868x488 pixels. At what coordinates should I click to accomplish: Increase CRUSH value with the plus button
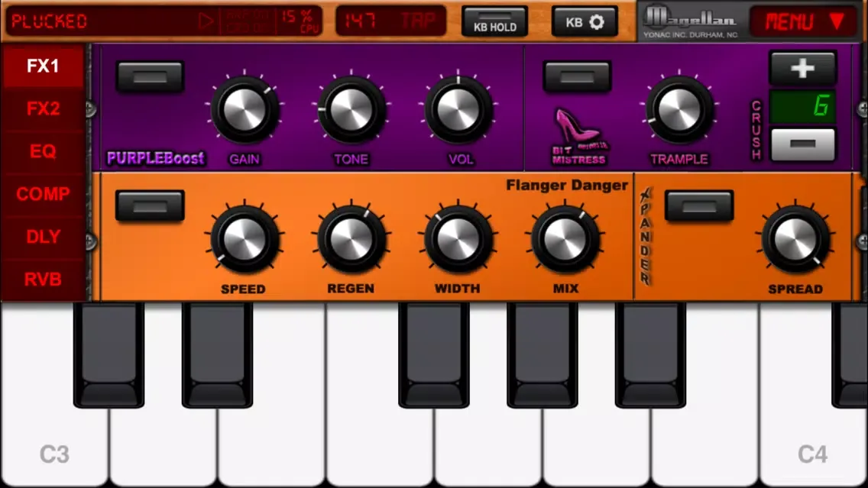tap(802, 69)
